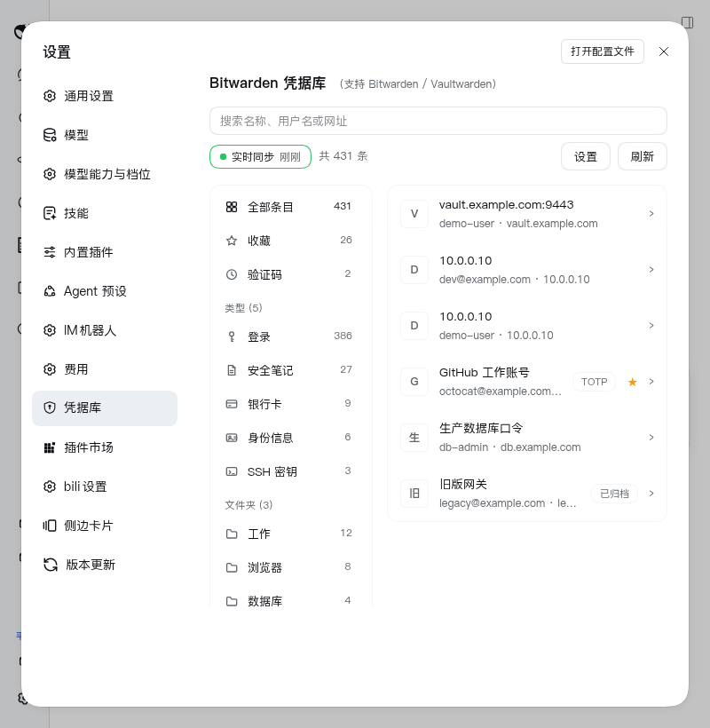Click the 凭据库 shield icon
Image resolution: width=710 pixels, height=728 pixels.
50,408
